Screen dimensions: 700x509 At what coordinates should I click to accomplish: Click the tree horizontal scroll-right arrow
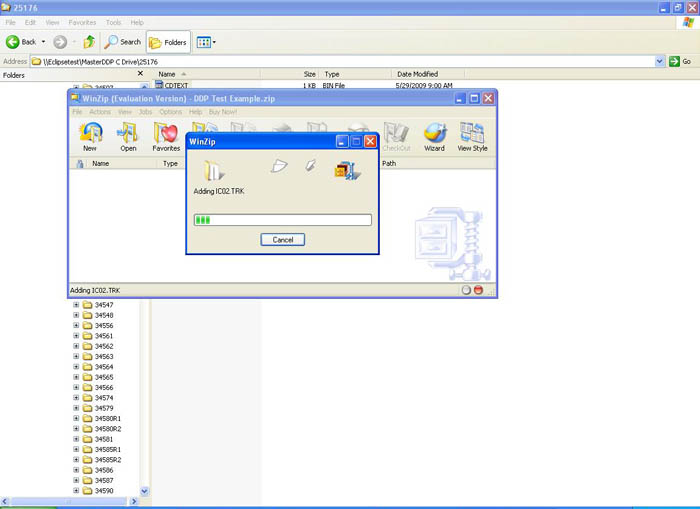point(133,501)
